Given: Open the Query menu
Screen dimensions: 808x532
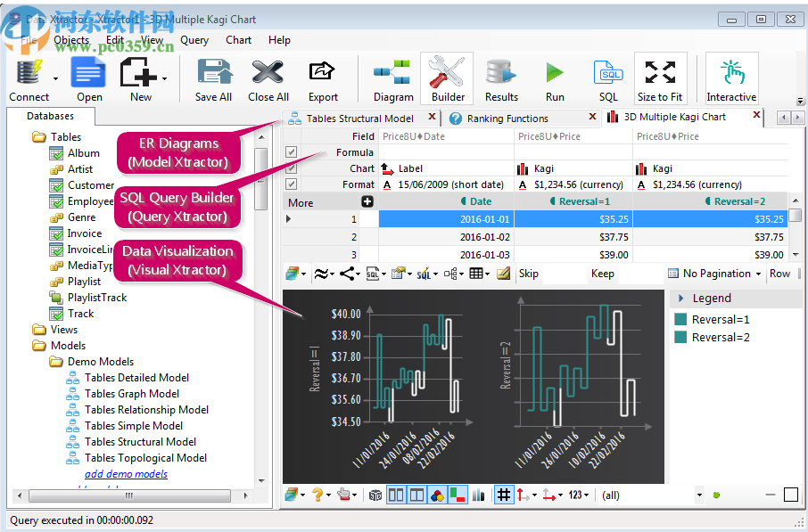Looking at the screenshot, I should pyautogui.click(x=194, y=40).
